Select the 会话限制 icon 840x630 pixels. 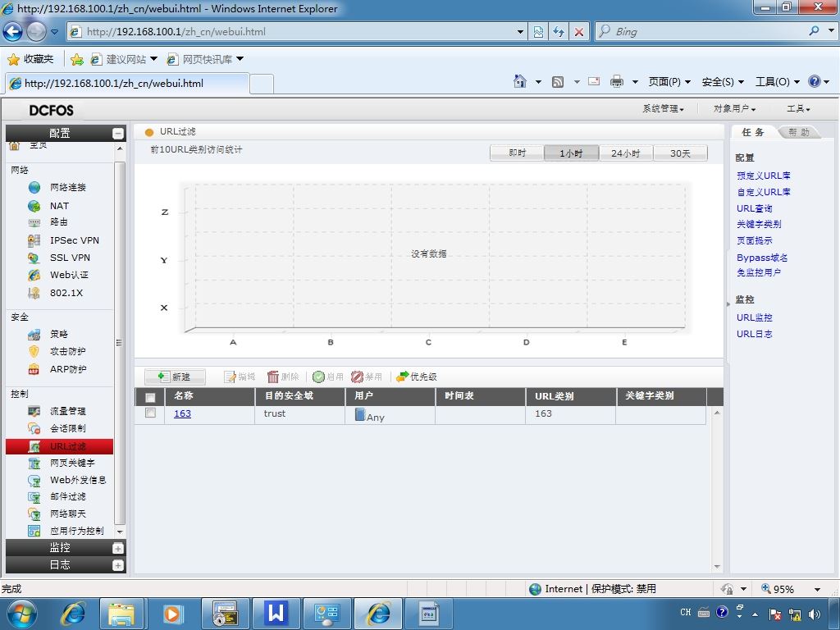(x=34, y=428)
